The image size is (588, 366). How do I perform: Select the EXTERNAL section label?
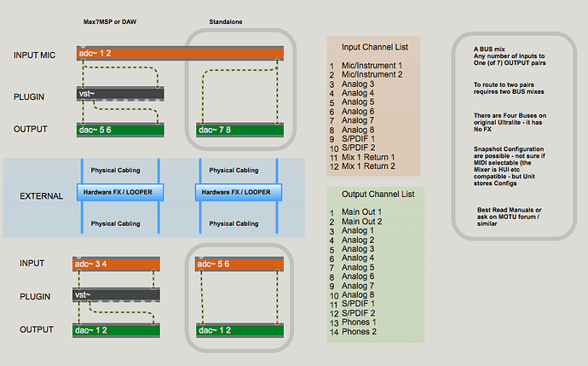click(42, 196)
